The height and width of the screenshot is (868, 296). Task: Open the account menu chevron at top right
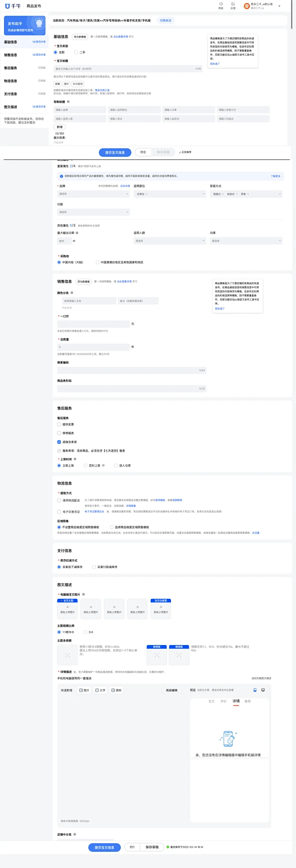(x=279, y=6)
